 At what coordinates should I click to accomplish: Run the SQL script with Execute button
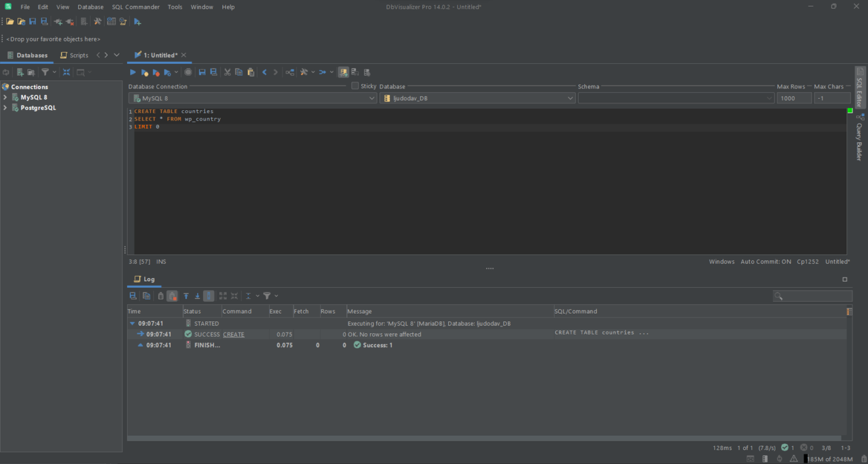click(133, 72)
